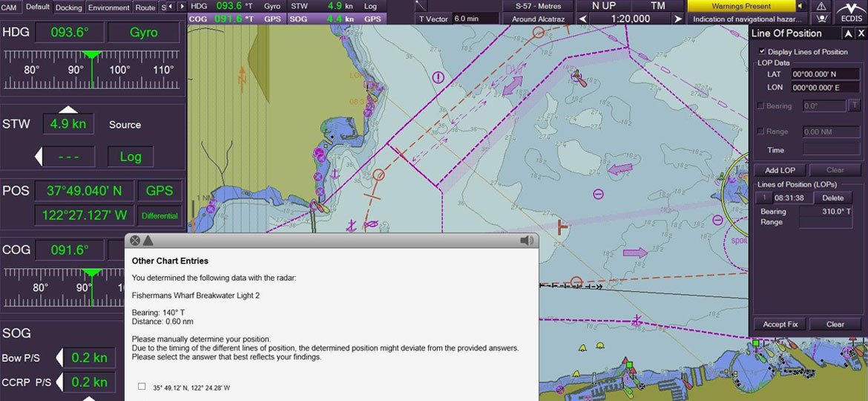Click the LAT input field
Image resolution: width=868 pixels, height=401 pixels.
click(x=825, y=74)
